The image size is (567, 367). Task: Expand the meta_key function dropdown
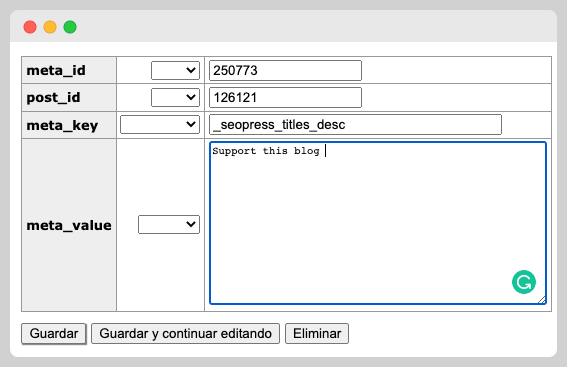[x=160, y=124]
